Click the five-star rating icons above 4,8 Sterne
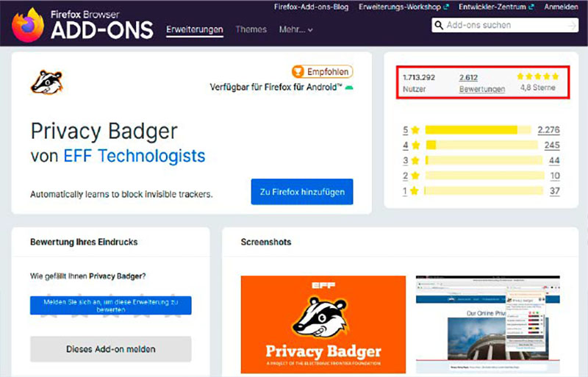This screenshot has width=588, height=377. click(538, 76)
